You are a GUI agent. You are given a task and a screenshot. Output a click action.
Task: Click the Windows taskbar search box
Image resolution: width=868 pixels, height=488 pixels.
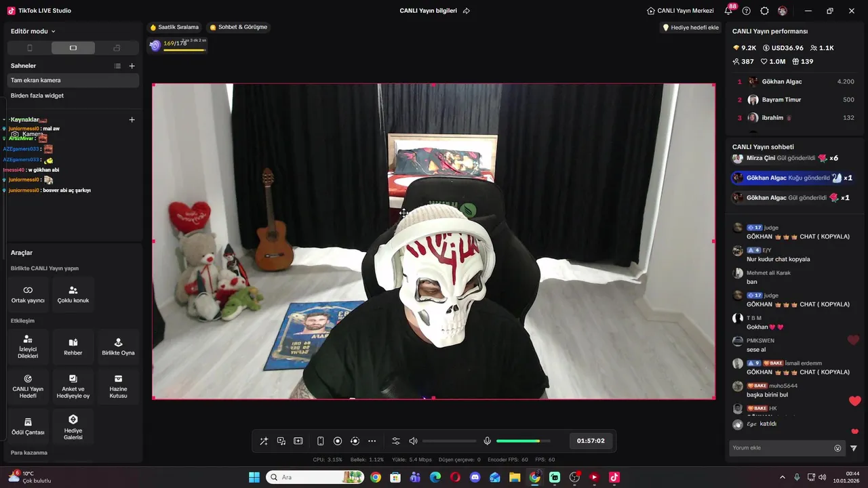pyautogui.click(x=315, y=477)
